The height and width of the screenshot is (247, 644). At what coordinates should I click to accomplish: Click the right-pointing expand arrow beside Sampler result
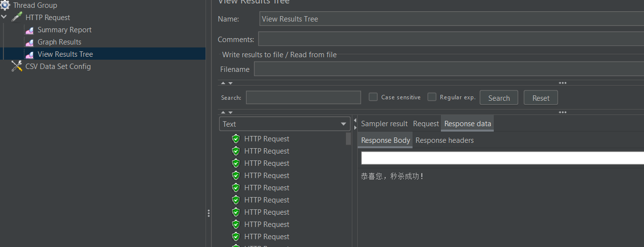[x=355, y=127]
